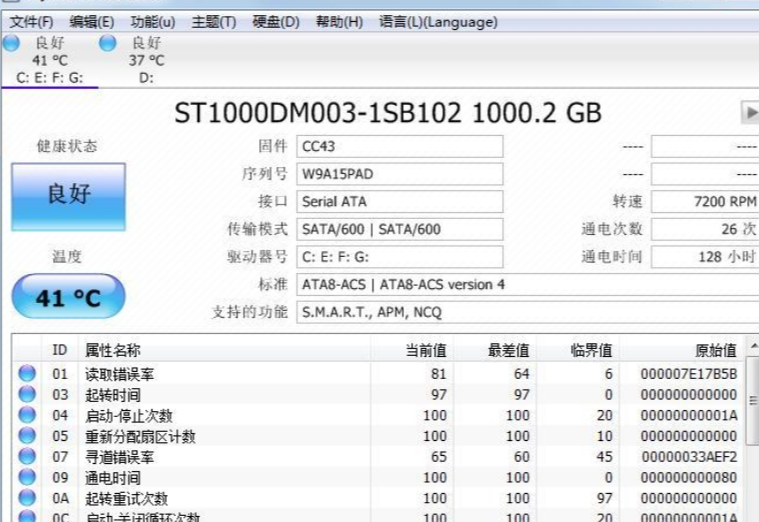Click the 支持的功能 field S.M.A.R.T., APM, NCQ
Viewport: 759px width, 522px height.
[528, 312]
